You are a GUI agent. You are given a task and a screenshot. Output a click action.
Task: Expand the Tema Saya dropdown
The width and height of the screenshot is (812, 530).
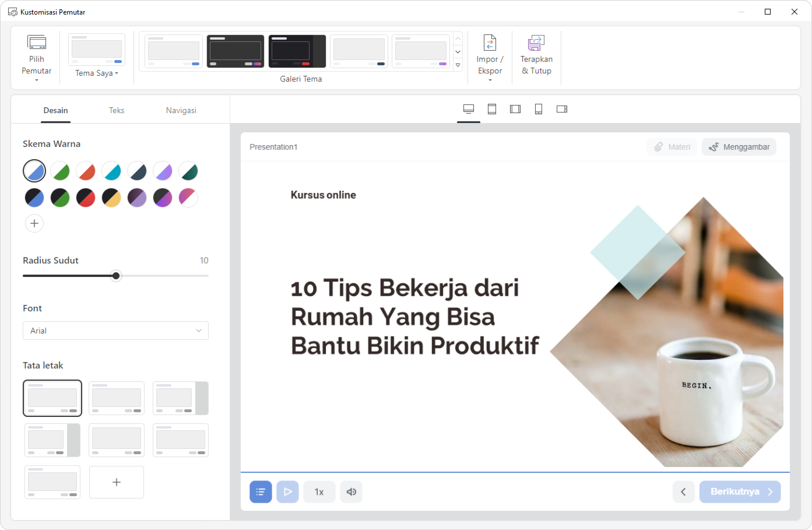96,73
